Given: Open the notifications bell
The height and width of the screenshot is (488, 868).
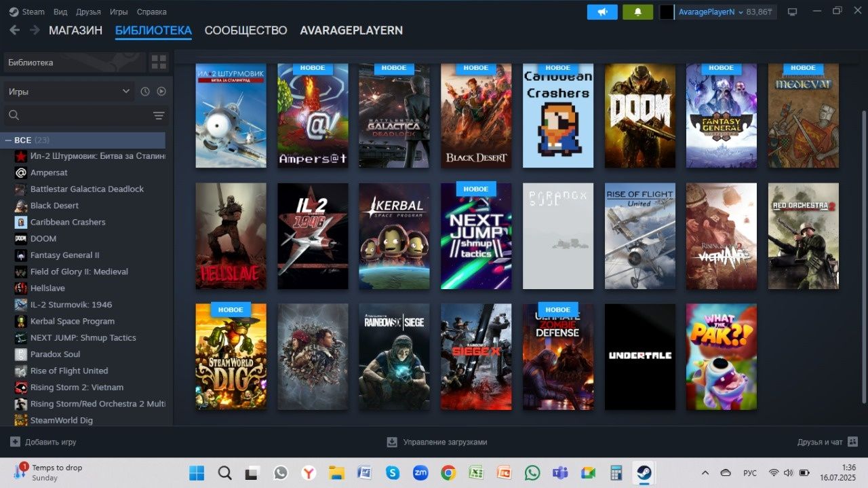Looking at the screenshot, I should [x=637, y=12].
